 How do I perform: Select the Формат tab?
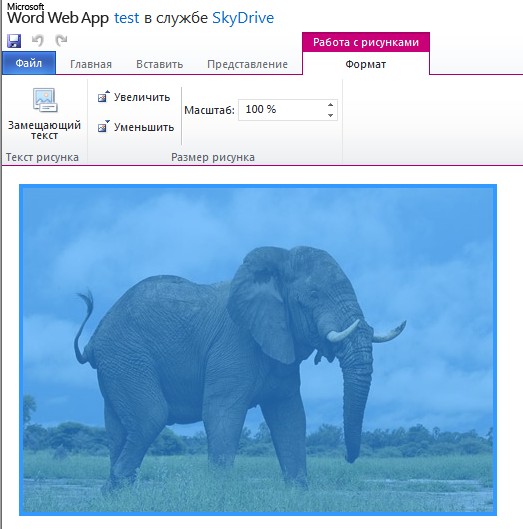tap(366, 64)
